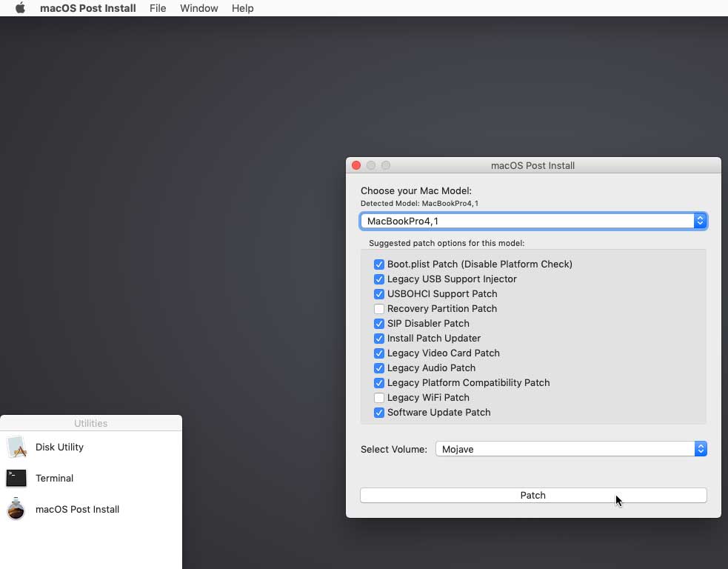
Task: Toggle Install Patch Updater checkbox
Action: click(x=379, y=339)
